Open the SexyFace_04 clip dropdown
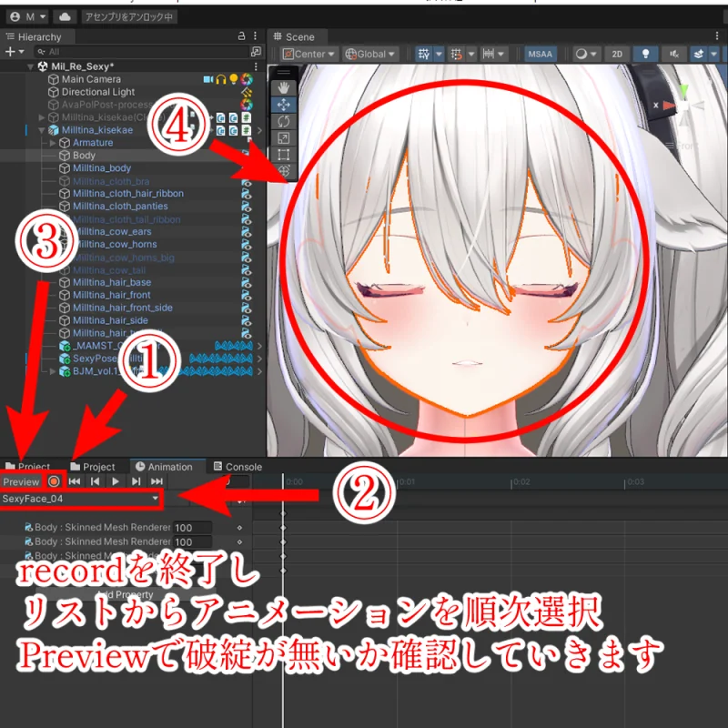 [x=81, y=499]
